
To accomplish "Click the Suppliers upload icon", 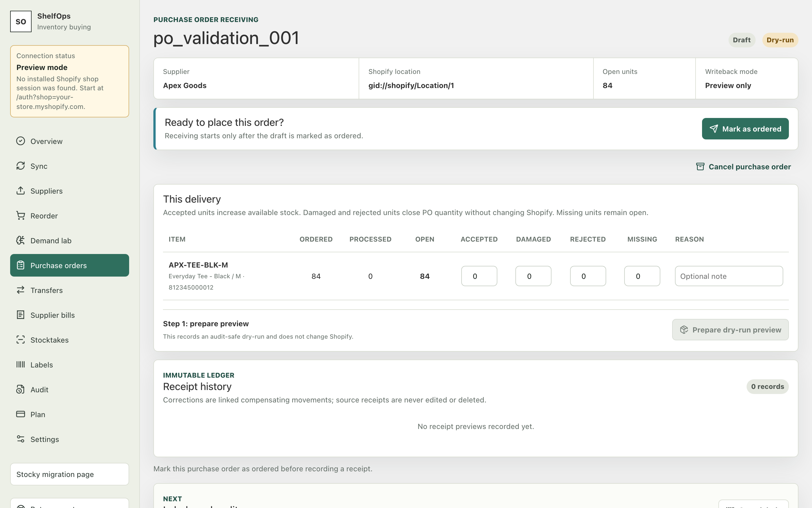I will pos(21,190).
